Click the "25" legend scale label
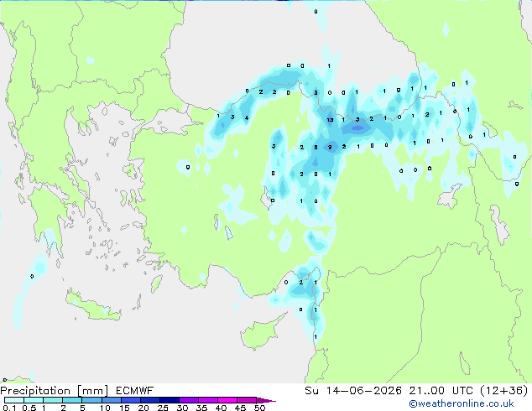This screenshot has height=411, width=532. [x=163, y=408]
